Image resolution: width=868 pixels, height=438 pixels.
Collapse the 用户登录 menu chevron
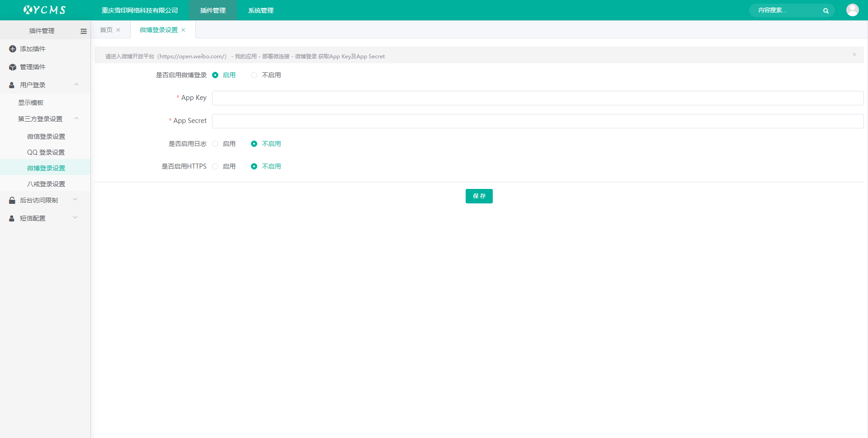click(76, 85)
